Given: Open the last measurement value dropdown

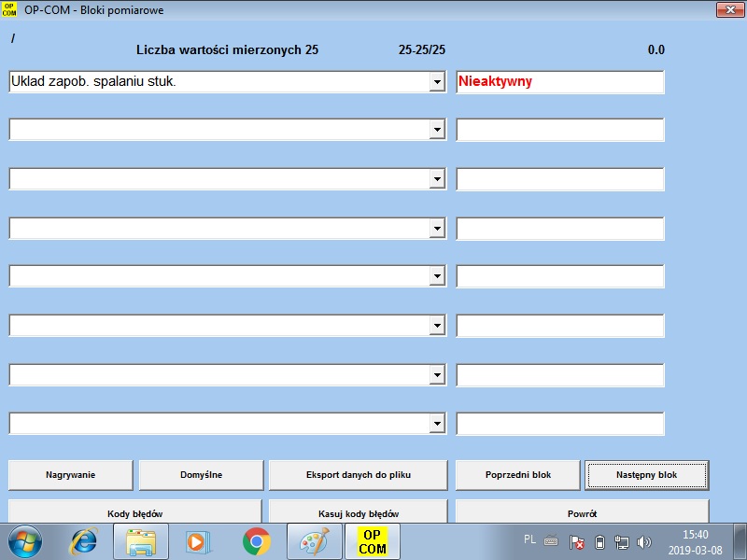Looking at the screenshot, I should [436, 424].
